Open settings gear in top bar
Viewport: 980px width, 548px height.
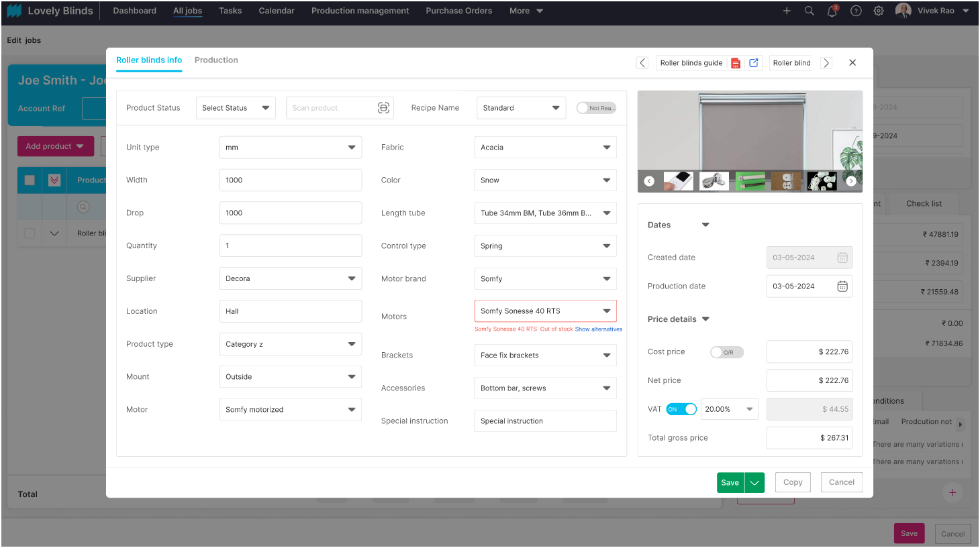[879, 11]
